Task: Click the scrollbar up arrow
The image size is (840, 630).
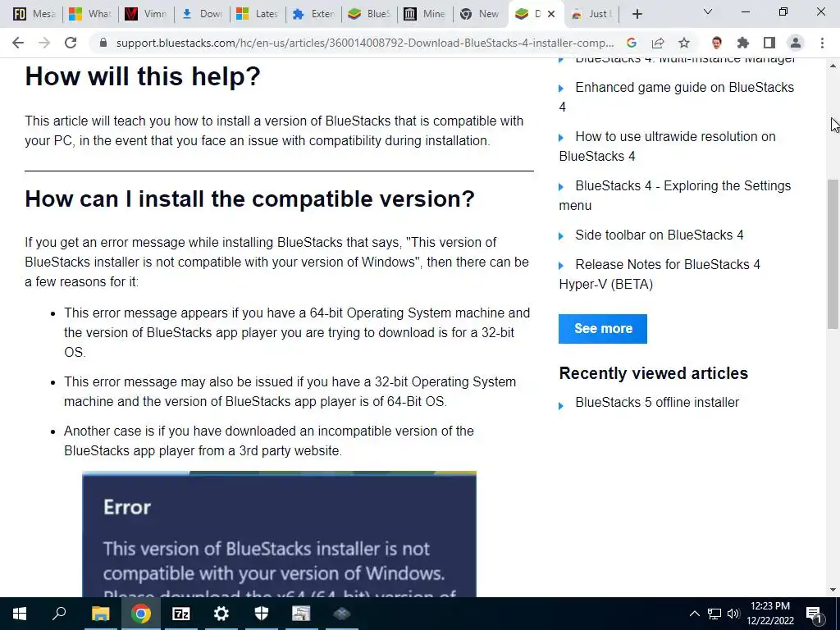Action: point(833,66)
